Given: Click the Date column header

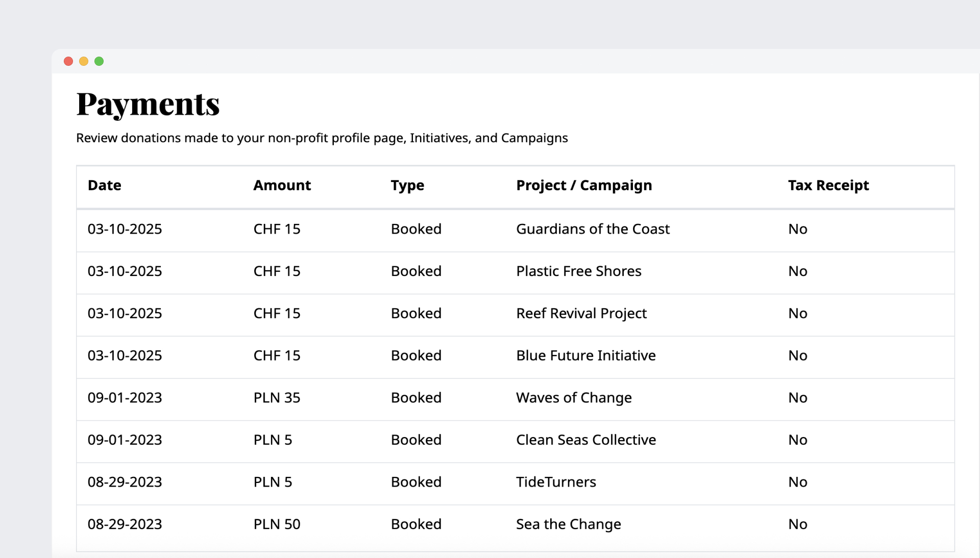Looking at the screenshot, I should click(104, 185).
